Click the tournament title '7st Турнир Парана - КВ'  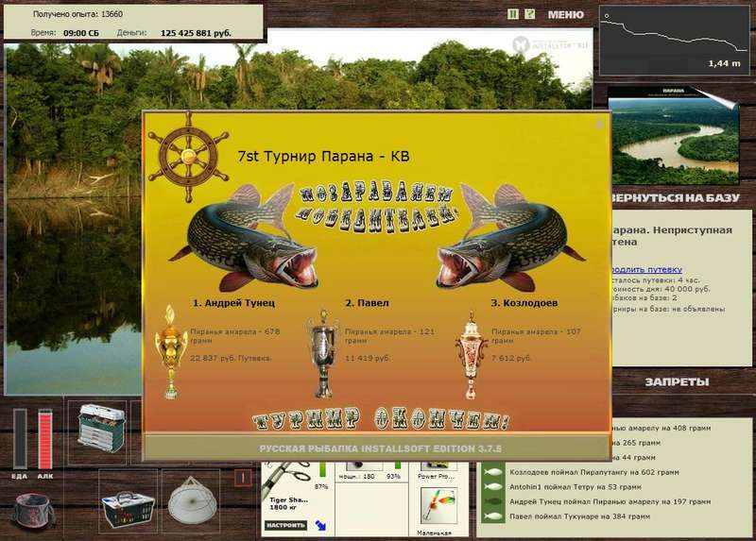click(323, 156)
